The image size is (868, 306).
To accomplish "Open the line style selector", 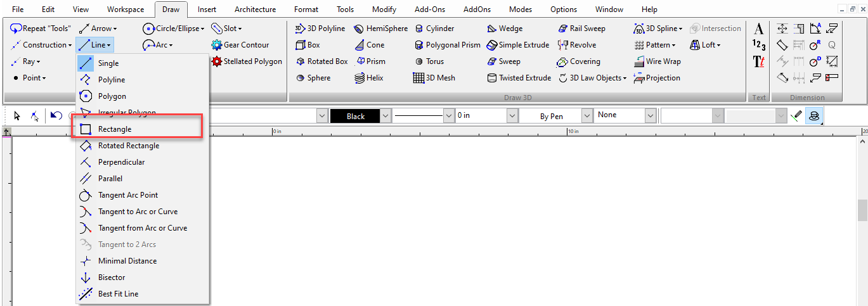I will coord(424,116).
